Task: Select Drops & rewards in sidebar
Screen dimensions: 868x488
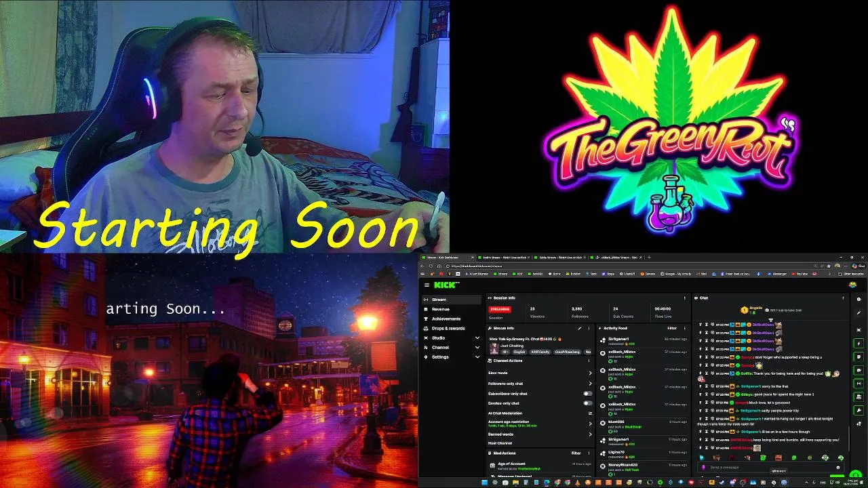Action: [x=450, y=328]
